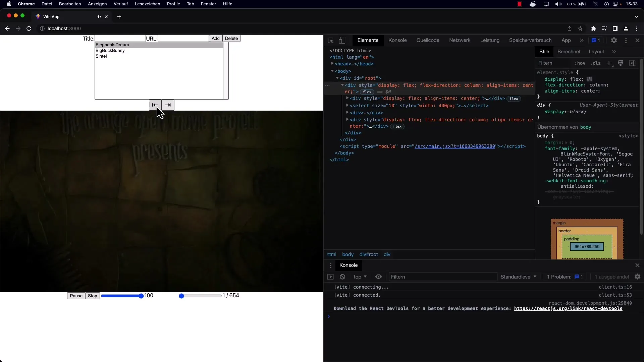Click the forward navigation arrow icon
Screen dimensions: 644x362
168,104
